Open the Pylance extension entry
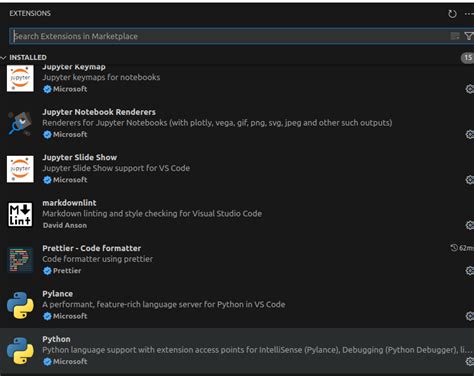Image resolution: width=474 pixels, height=376 pixels. point(237,305)
